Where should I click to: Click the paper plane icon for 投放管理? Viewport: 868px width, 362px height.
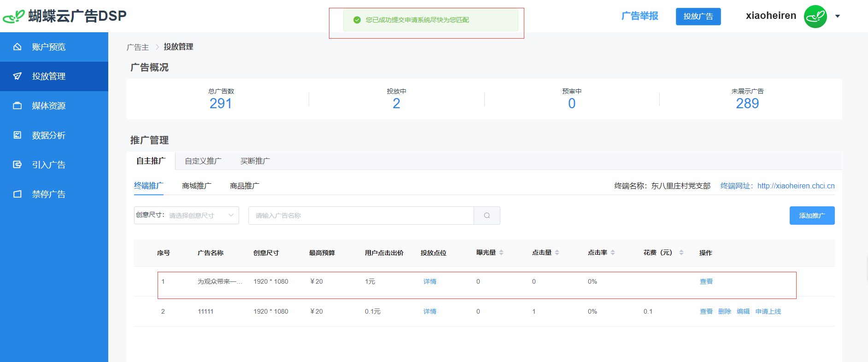[18, 76]
